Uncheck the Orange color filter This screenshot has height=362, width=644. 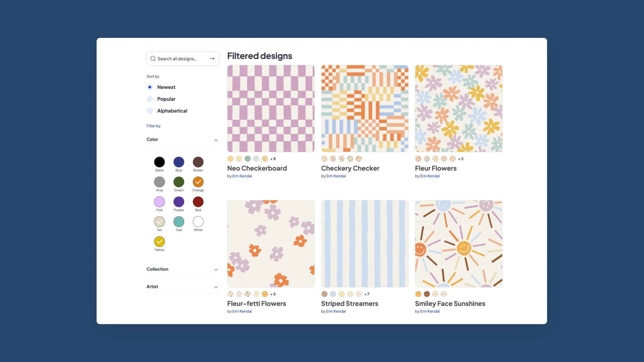198,182
